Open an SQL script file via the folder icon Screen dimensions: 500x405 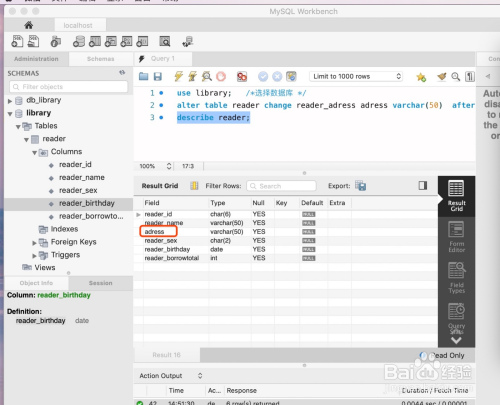pos(143,76)
